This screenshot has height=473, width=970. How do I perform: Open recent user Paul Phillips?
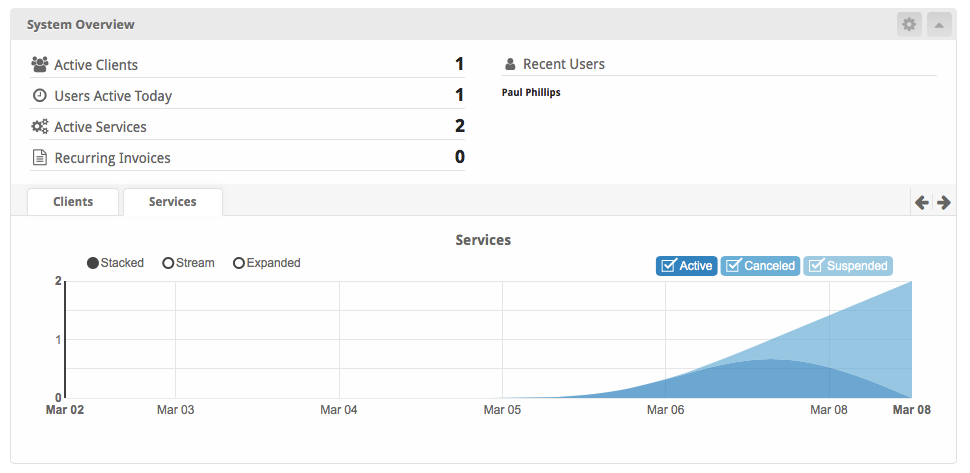pos(531,92)
